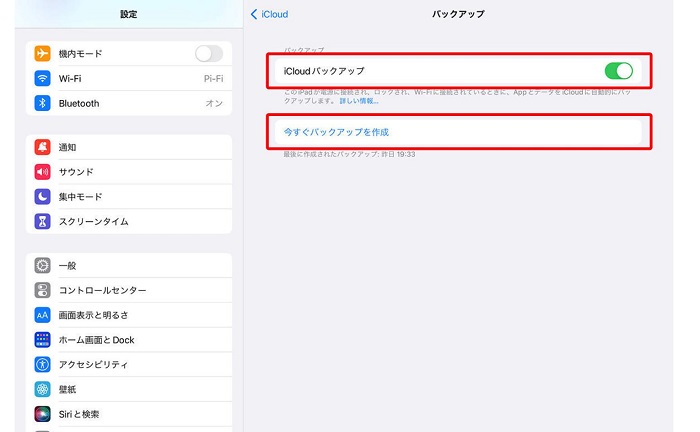Tap the 機内モード label
The image size is (700, 432).
pos(80,54)
